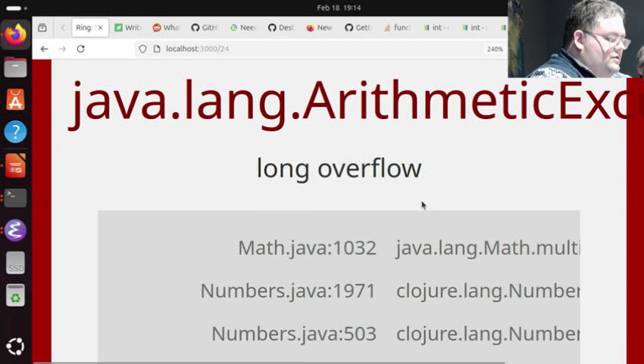
Task: Switch to the Nee tab
Action: 242,27
